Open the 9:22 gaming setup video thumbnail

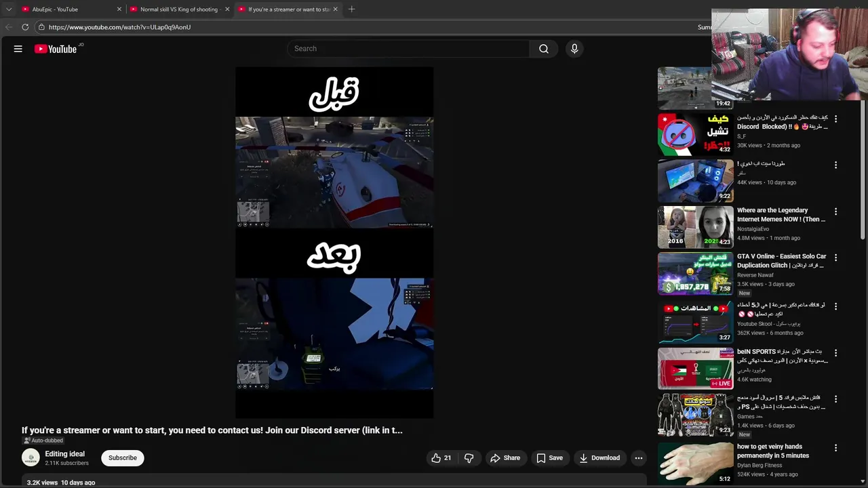tap(696, 180)
